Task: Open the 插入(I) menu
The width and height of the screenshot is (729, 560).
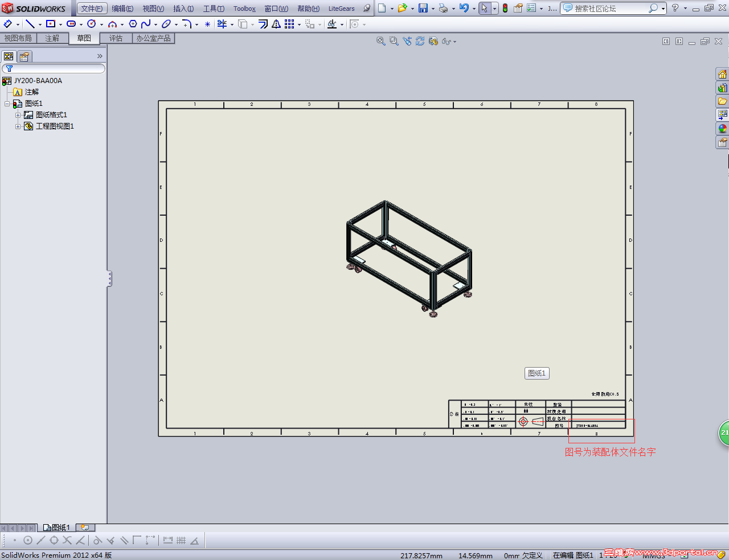Action: 183,9
